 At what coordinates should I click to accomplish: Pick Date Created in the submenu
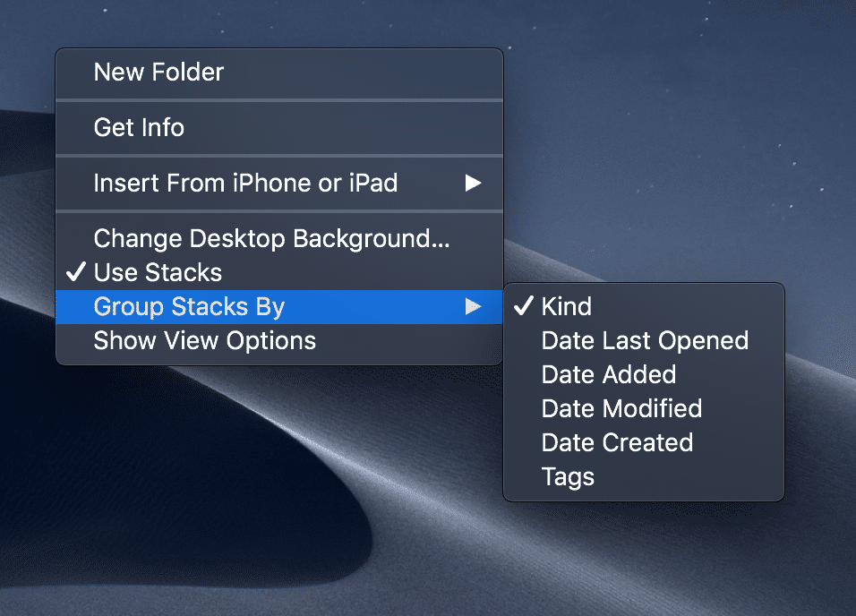[617, 443]
